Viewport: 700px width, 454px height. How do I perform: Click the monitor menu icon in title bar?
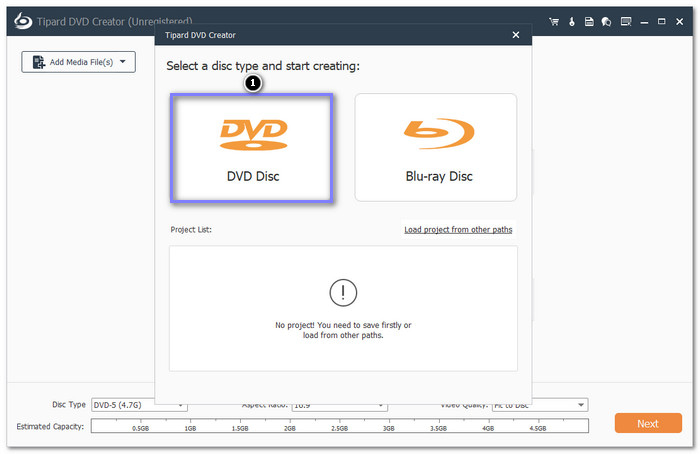626,21
